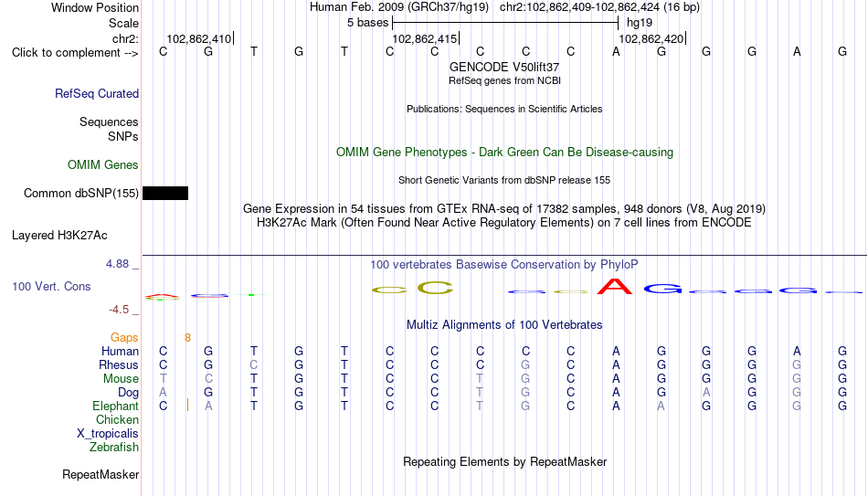The height and width of the screenshot is (496, 868).
Task: Click the orange insertion bar in Elephant row
Action: pos(187,406)
